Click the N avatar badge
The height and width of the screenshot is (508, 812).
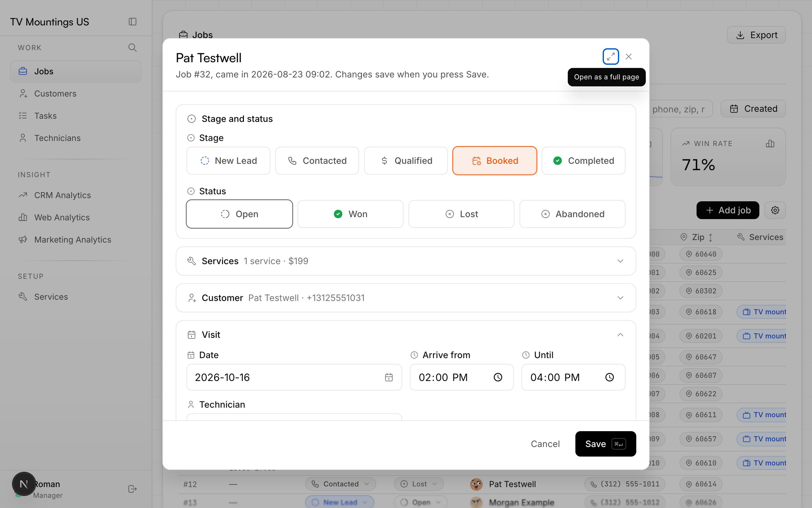(x=24, y=484)
